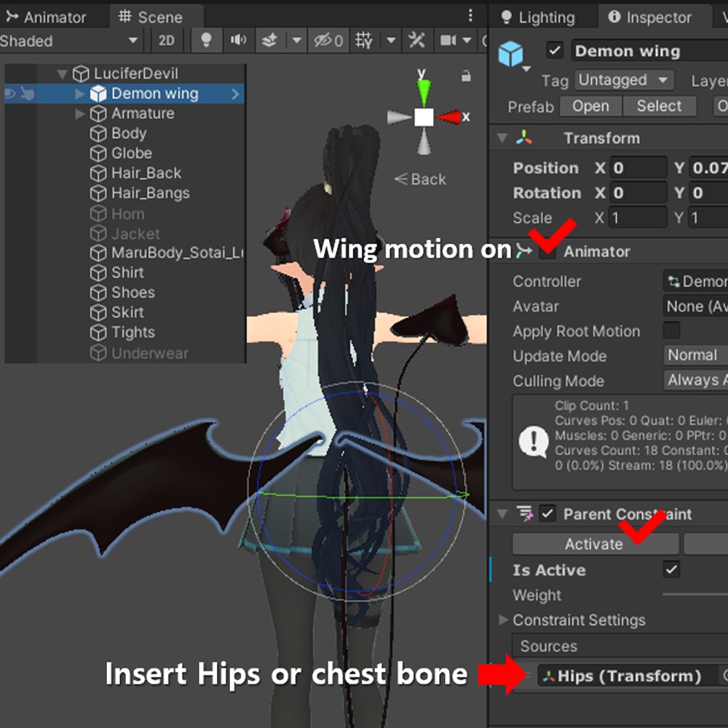
Task: Switch to the Animator tab
Action: (46, 17)
